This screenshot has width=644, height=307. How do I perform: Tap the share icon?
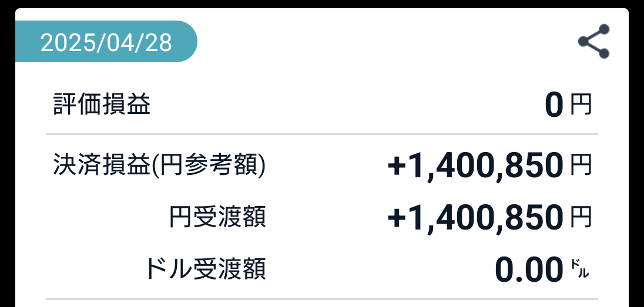click(593, 41)
